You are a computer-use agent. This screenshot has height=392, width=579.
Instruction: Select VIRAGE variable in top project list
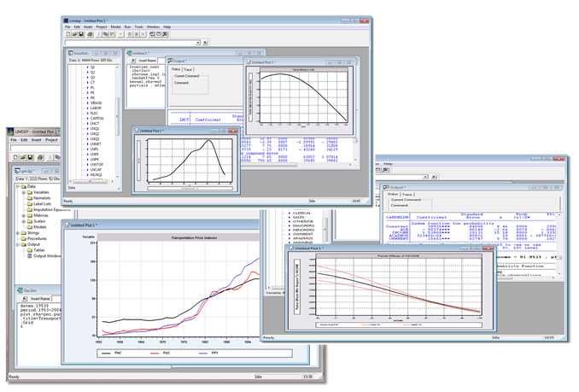click(96, 103)
